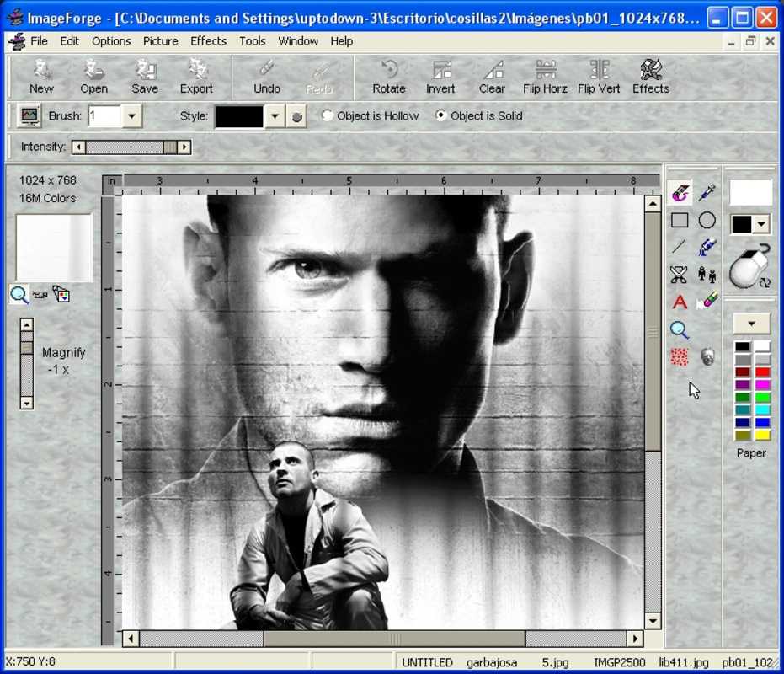The width and height of the screenshot is (784, 674).
Task: Choose the rectangle shape tool
Action: coord(680,220)
